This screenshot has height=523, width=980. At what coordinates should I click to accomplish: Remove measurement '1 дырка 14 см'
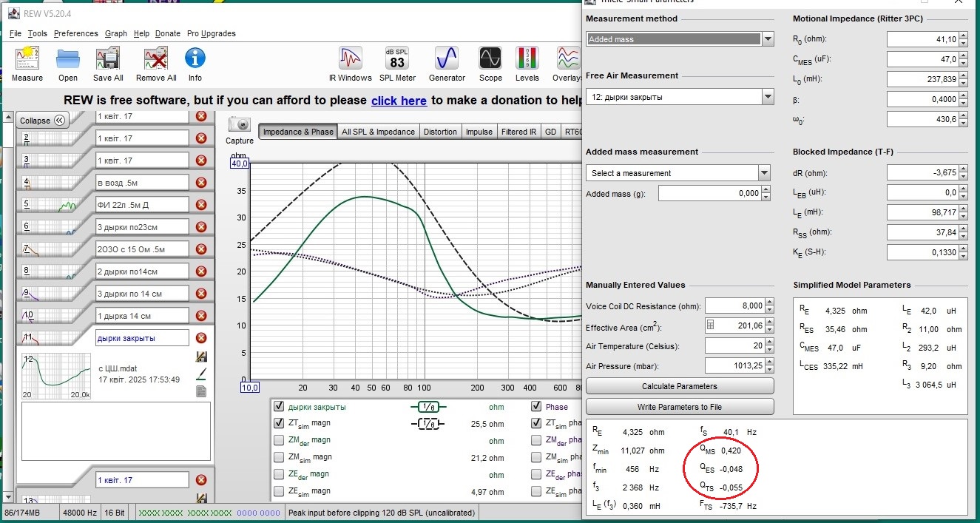pyautogui.click(x=200, y=315)
